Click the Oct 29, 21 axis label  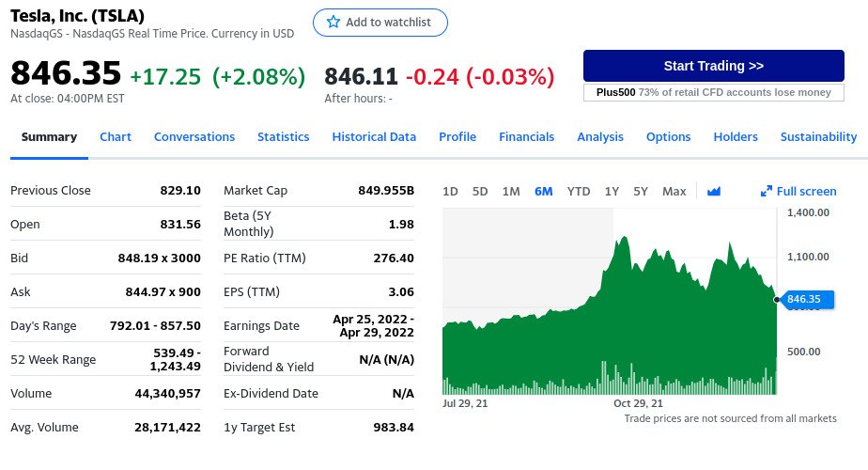[638, 403]
